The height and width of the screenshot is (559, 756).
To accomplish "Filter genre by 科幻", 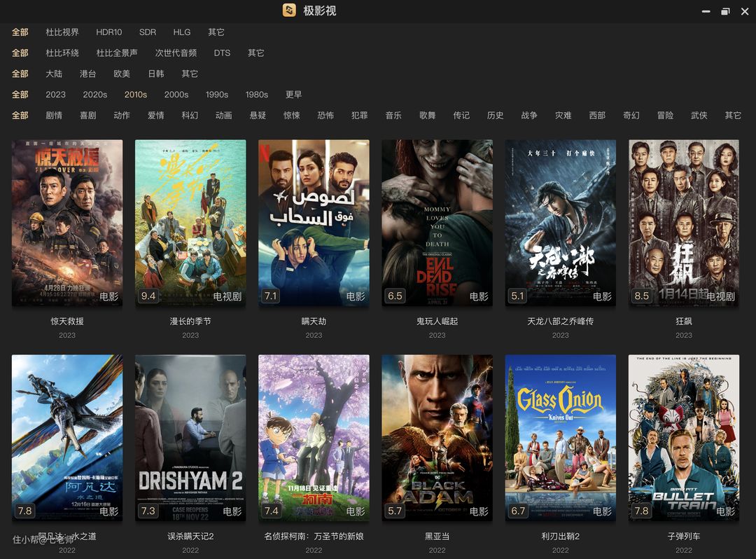I will pyautogui.click(x=190, y=116).
